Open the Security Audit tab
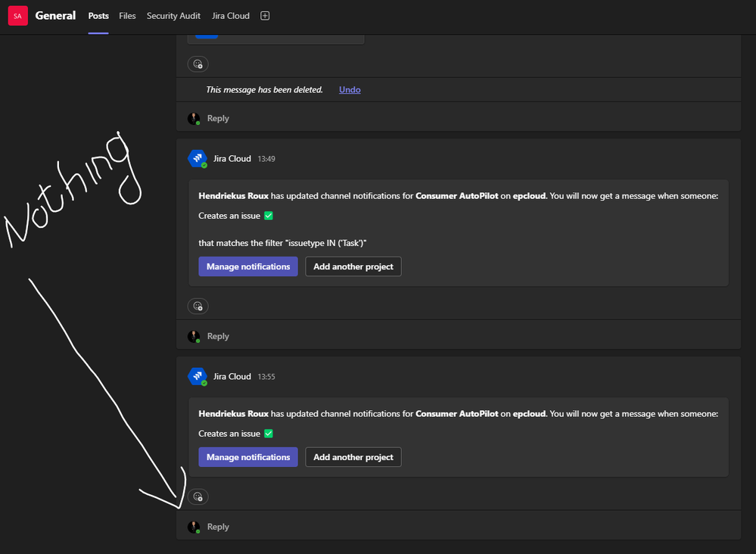The width and height of the screenshot is (756, 554). [x=173, y=16]
